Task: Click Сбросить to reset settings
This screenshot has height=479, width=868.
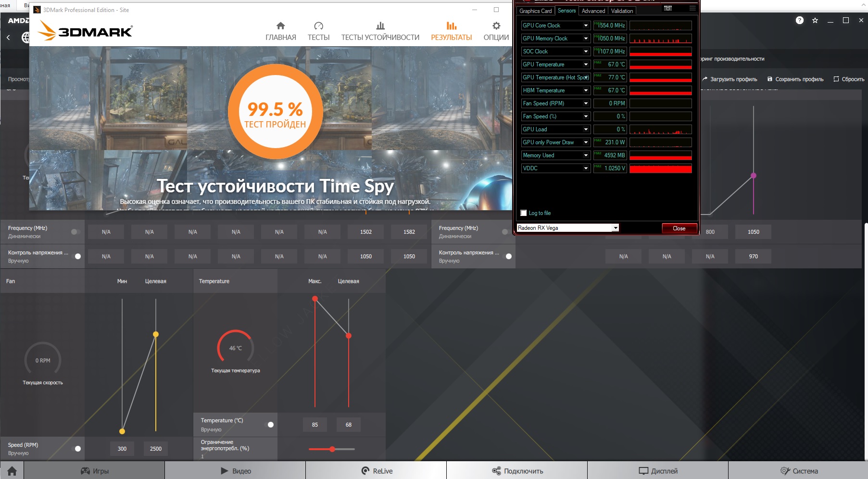Action: pyautogui.click(x=849, y=79)
